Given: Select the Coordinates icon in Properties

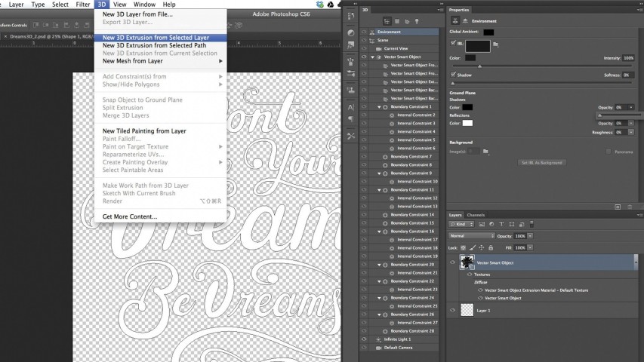Looking at the screenshot, I should (x=465, y=20).
